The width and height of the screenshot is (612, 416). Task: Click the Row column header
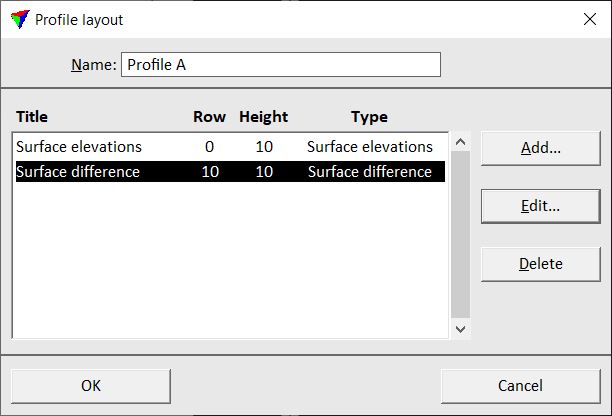pyautogui.click(x=209, y=117)
